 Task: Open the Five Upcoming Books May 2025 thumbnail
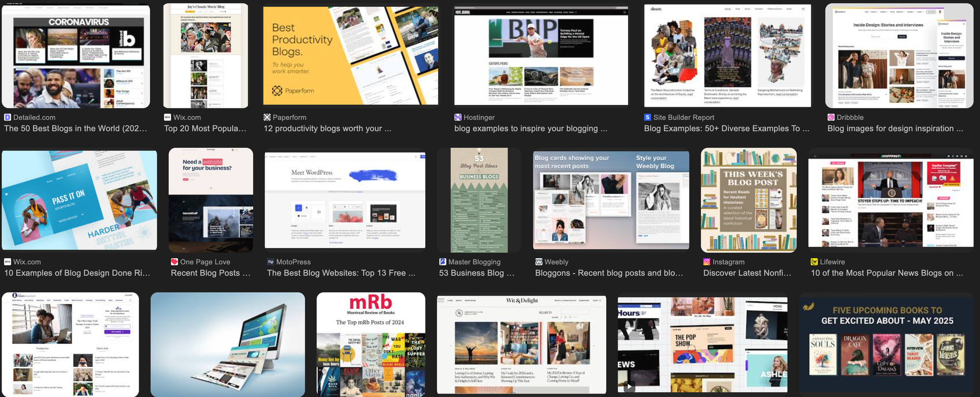(887, 345)
